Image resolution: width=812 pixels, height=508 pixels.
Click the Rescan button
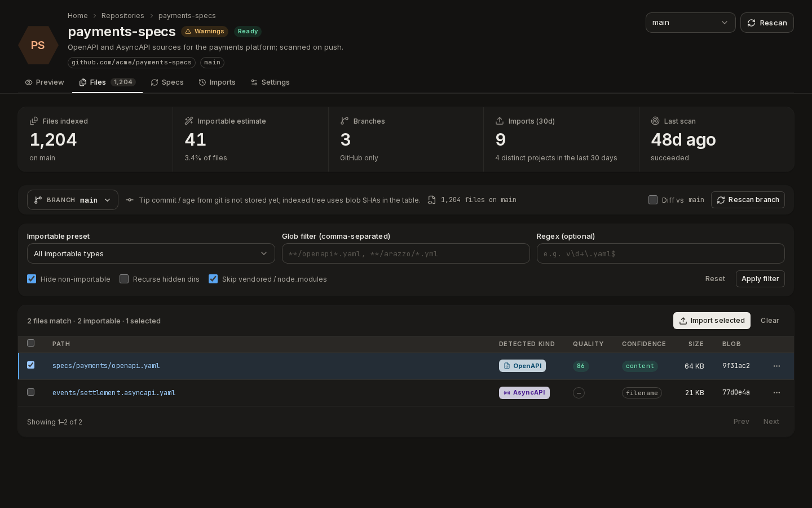tap(767, 23)
